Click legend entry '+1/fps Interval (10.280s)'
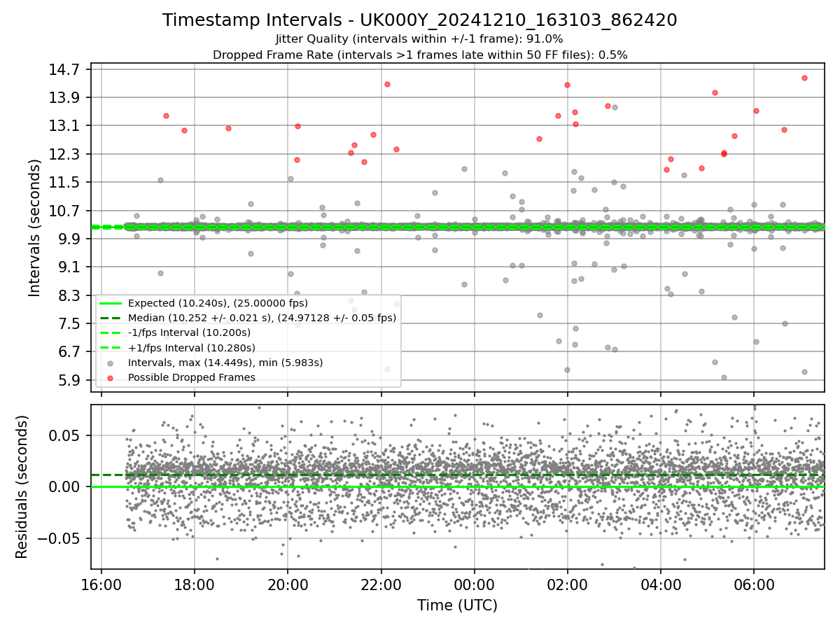Image resolution: width=840 pixels, height=630 pixels. point(191,347)
